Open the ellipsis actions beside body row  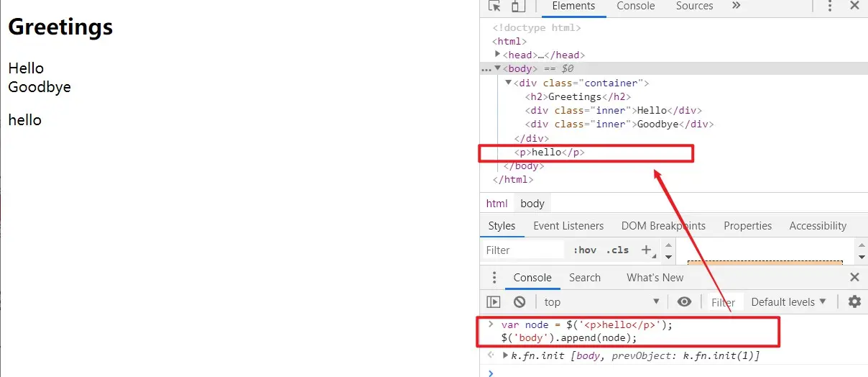tap(486, 69)
